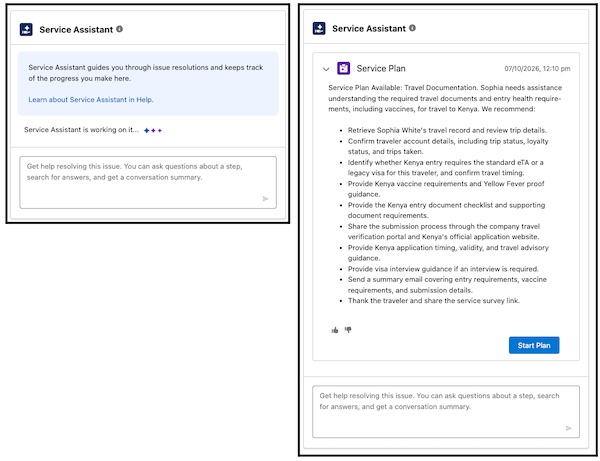Click bullet 'Identify whether Kenya entry requires'
600x461 pixels.
pos(446,168)
